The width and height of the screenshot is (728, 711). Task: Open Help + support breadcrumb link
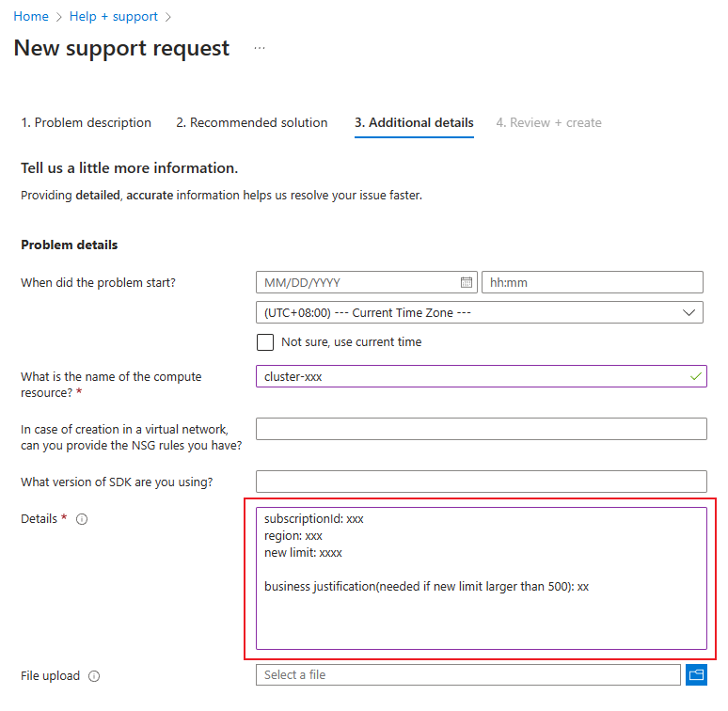click(114, 17)
